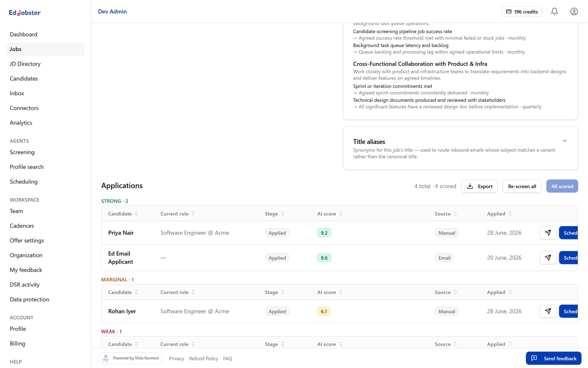Click Priya Nair's 9.2 AI score
This screenshot has height=368, width=588.
pyautogui.click(x=324, y=233)
